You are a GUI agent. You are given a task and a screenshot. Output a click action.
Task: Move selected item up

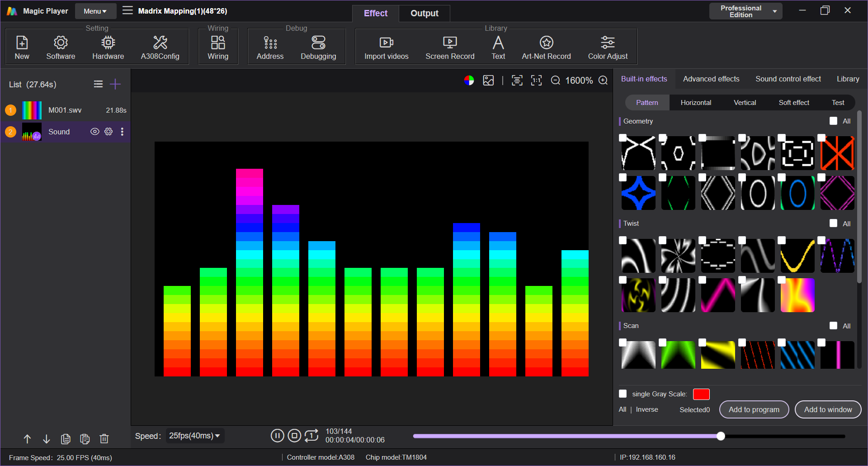coord(27,439)
